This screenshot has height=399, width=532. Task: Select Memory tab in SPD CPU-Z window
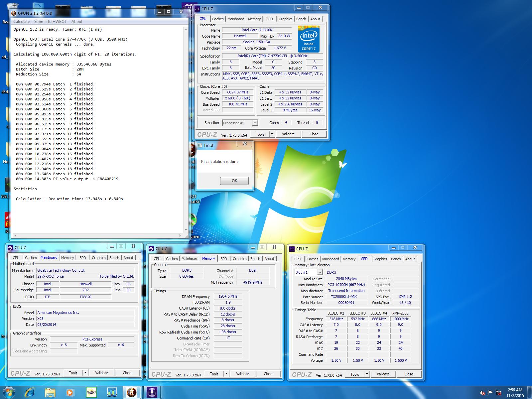pyautogui.click(x=349, y=259)
